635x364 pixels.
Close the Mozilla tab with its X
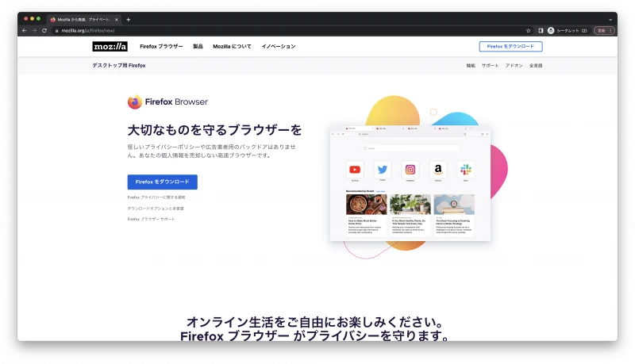coord(117,19)
